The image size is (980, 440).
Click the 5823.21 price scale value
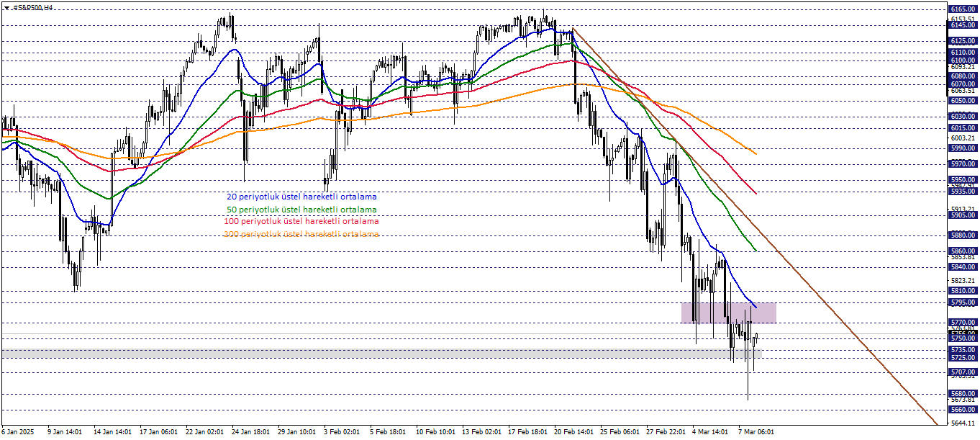pyautogui.click(x=962, y=280)
